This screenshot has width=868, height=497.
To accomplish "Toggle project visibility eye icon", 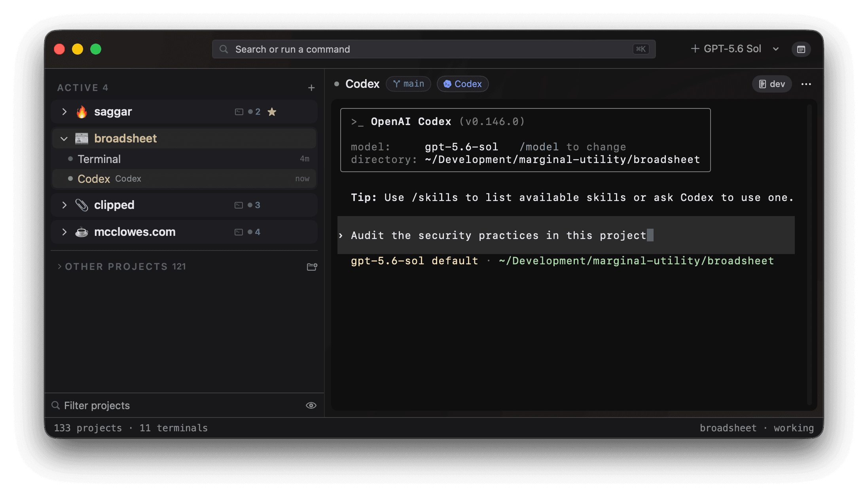I will pyautogui.click(x=311, y=406).
